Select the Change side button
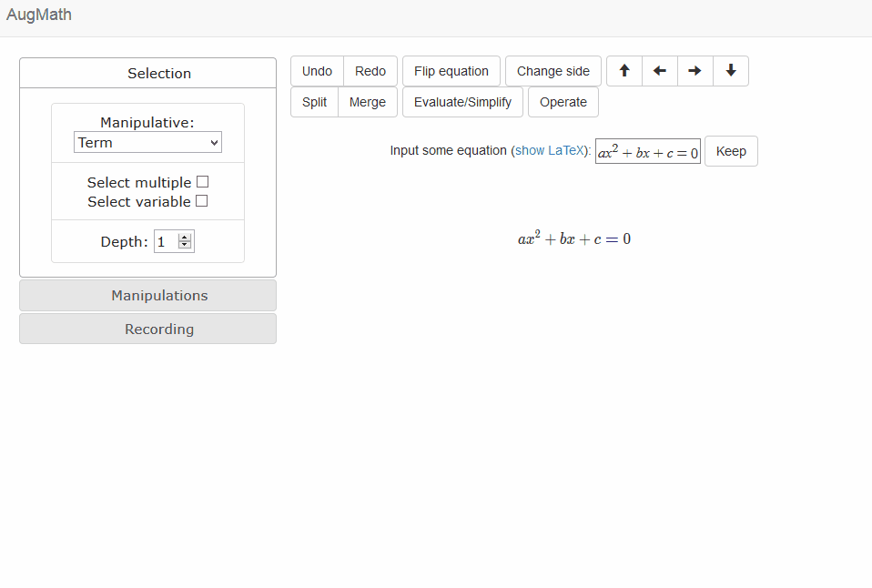Screen dimensions: 872x588 (553, 71)
